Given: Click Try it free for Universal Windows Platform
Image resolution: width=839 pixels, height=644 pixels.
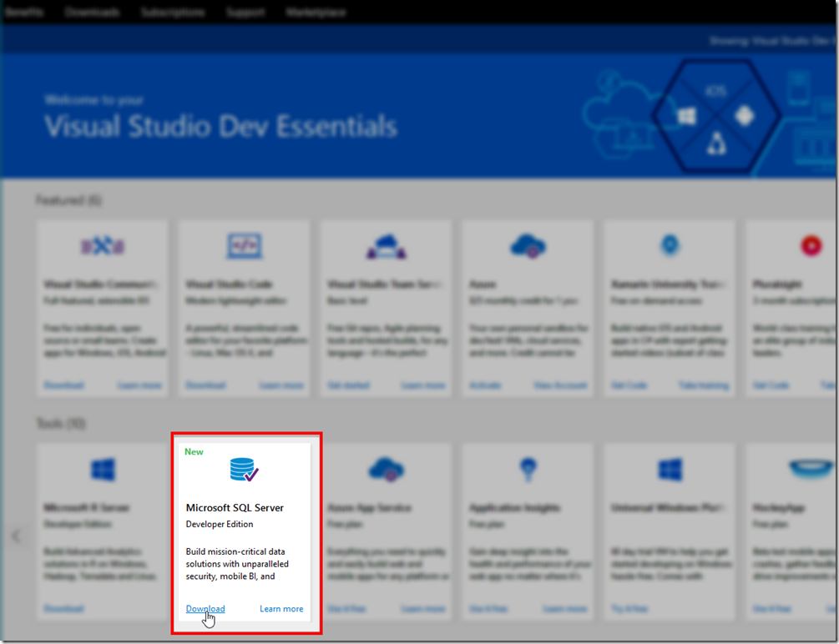Looking at the screenshot, I should (629, 609).
